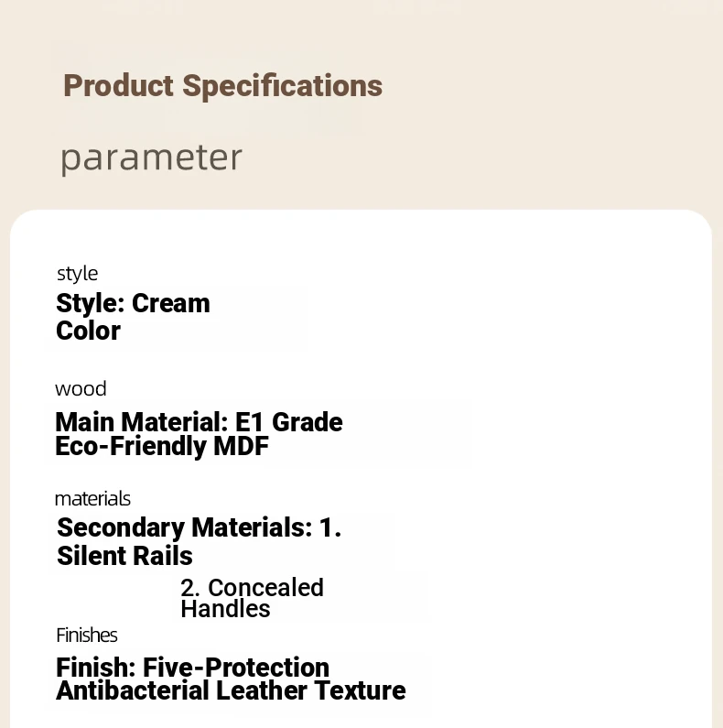Click the word Cream in the style value
Screen dimensions: 723x728
171,304
